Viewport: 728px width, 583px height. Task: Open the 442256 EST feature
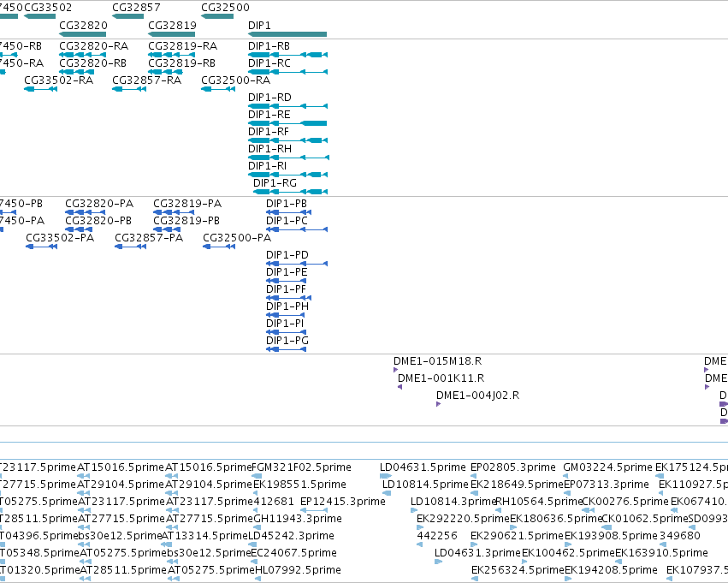click(420, 544)
